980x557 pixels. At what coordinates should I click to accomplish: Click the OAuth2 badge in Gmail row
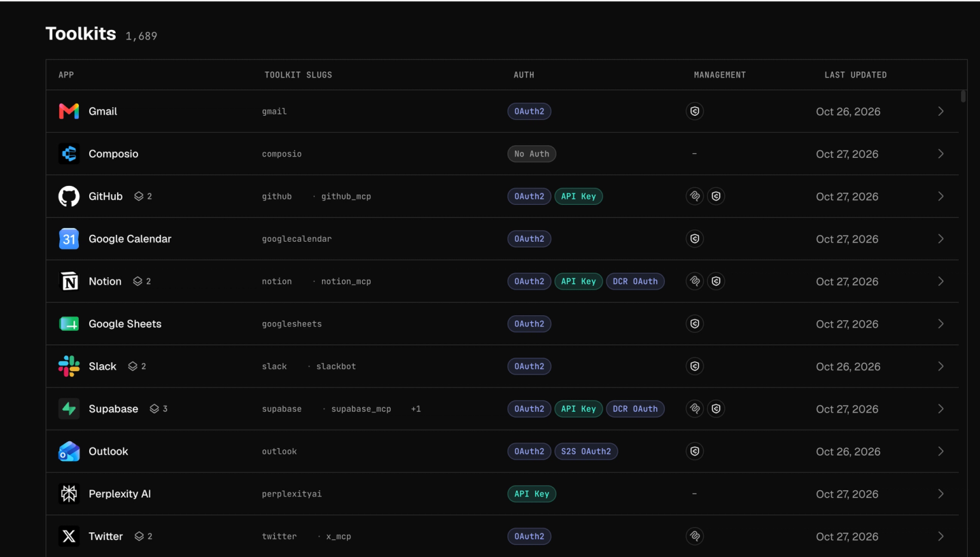[529, 111]
